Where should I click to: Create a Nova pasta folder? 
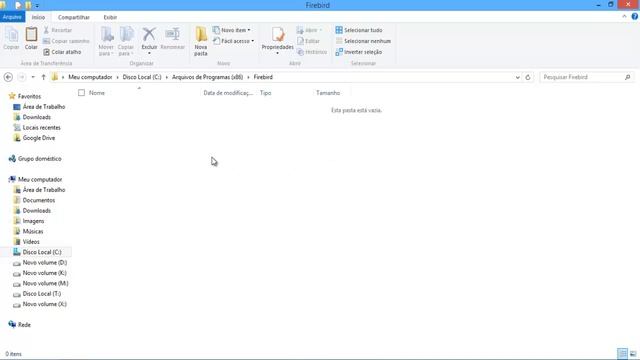coord(201,41)
